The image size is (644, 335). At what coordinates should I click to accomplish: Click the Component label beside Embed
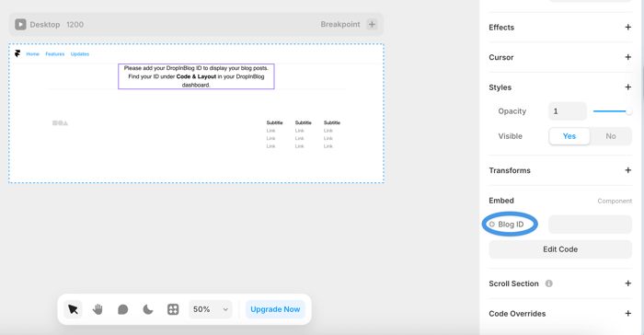[x=615, y=201]
